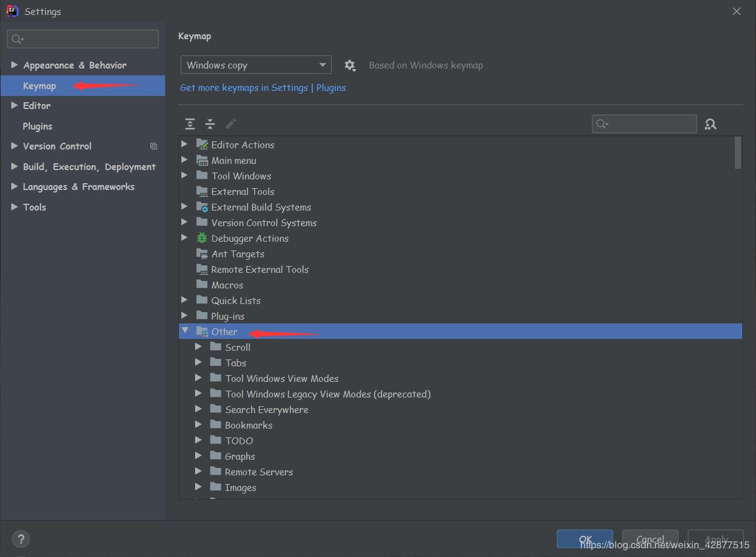Click the OK button
The image size is (756, 557).
(x=585, y=540)
